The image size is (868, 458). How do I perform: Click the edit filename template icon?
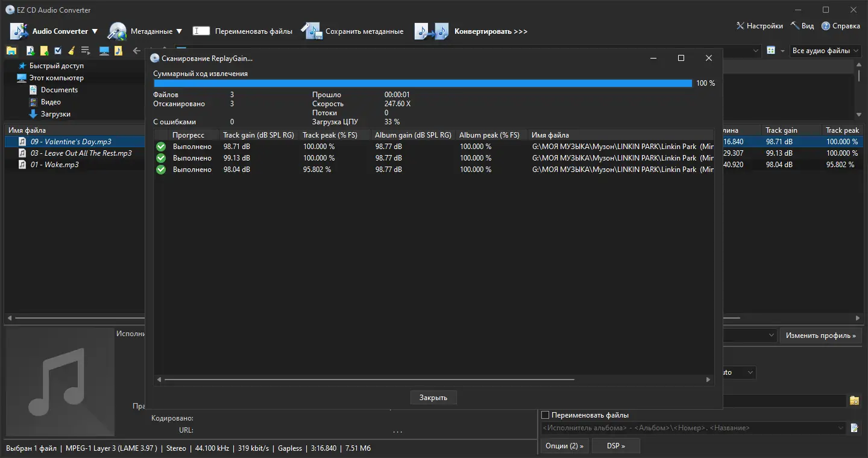coord(854,428)
